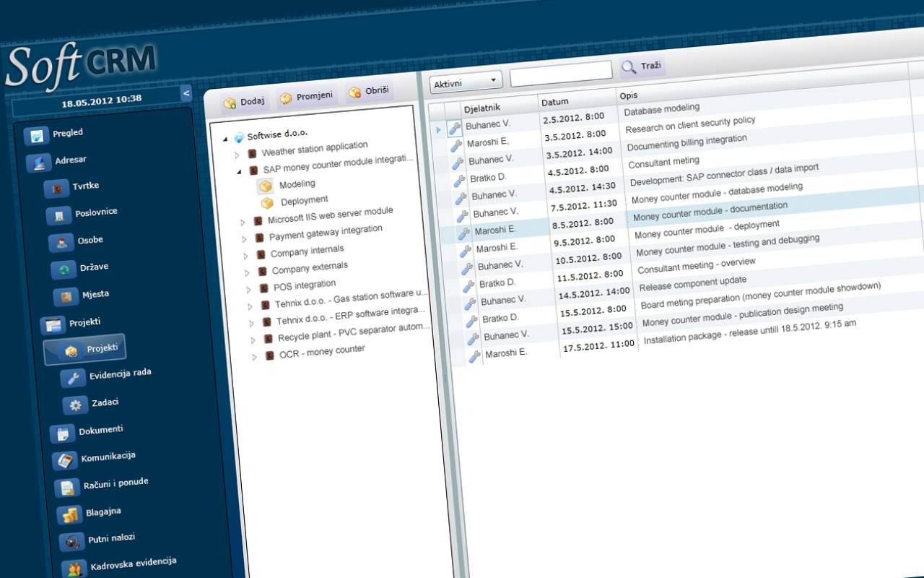924x578 pixels.
Task: Click OCR - money counter project icon
Action: pyautogui.click(x=269, y=355)
